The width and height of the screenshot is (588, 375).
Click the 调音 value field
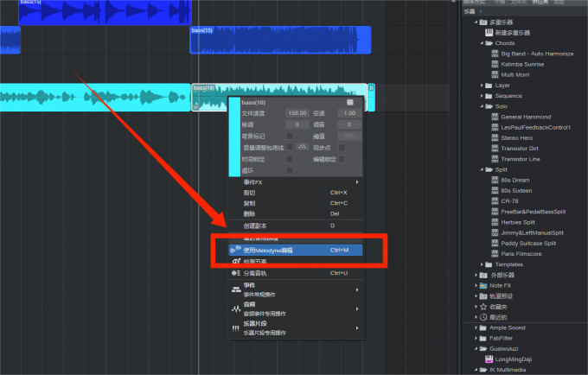(x=349, y=124)
